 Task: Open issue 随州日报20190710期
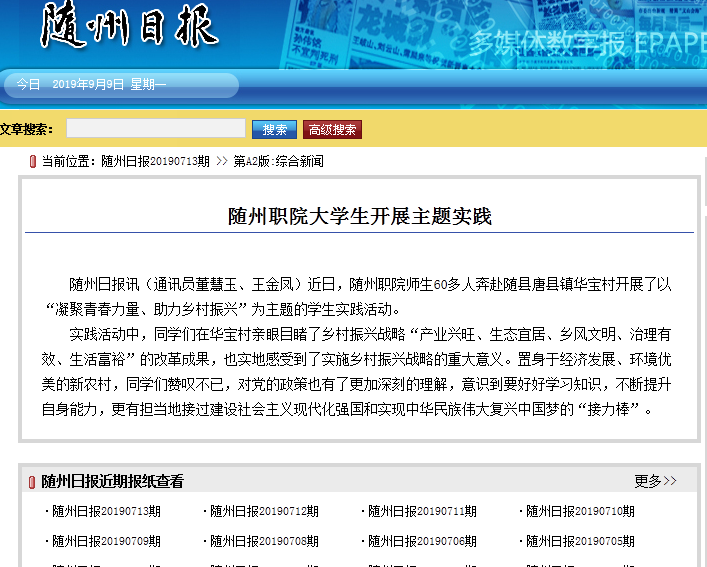pyautogui.click(x=580, y=511)
